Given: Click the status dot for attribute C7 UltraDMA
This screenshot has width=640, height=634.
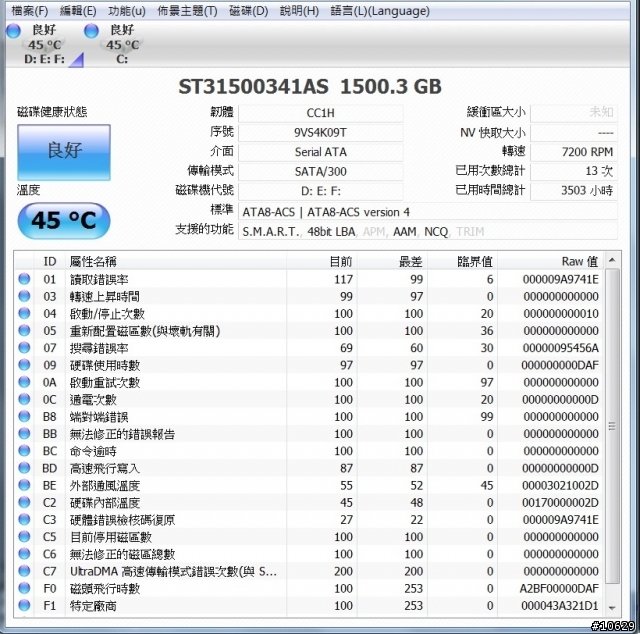Looking at the screenshot, I should 24,571.
